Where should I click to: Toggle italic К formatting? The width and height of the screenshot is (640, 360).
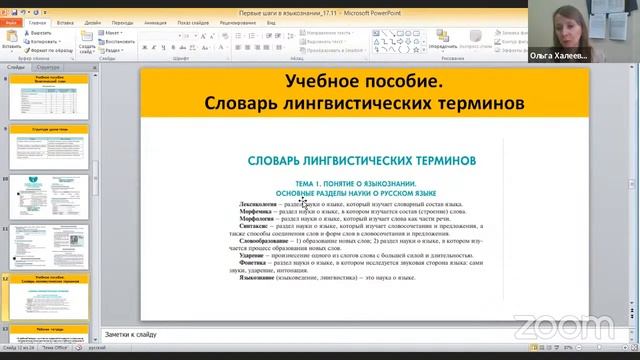pos(154,48)
